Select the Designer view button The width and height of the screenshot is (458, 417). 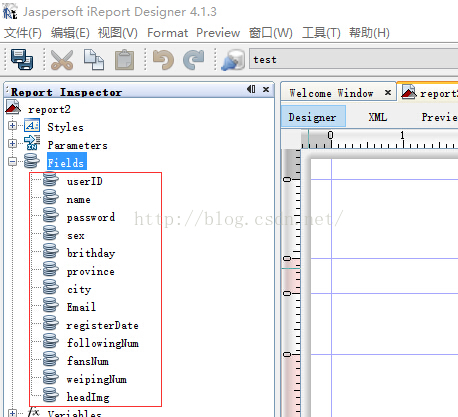pyautogui.click(x=313, y=117)
